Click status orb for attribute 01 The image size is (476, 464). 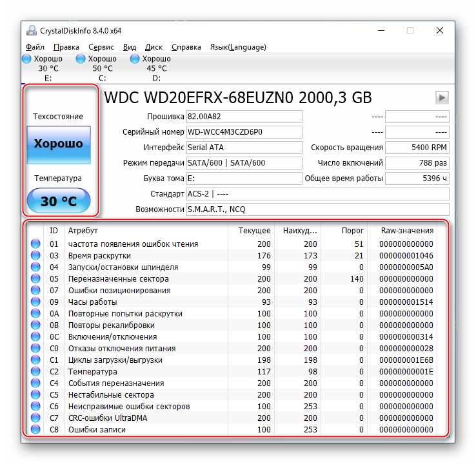tap(35, 244)
